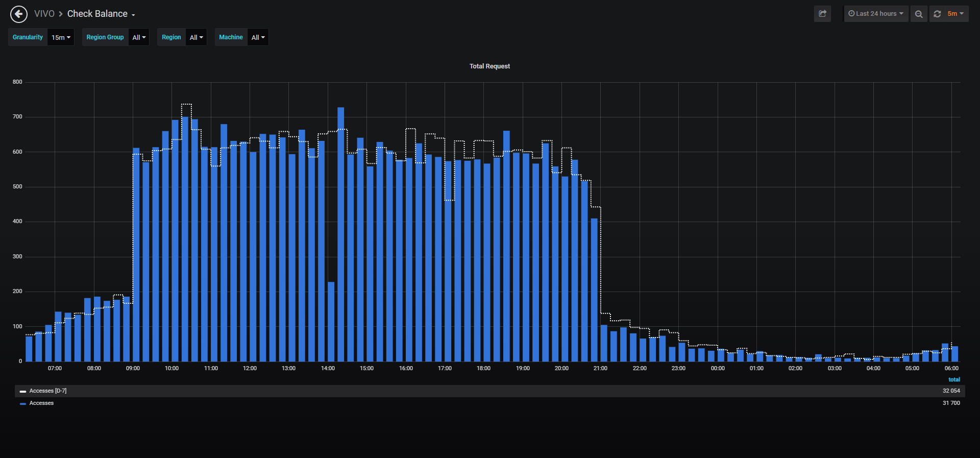
Task: Open the Last 24 hours time picker
Action: point(876,14)
